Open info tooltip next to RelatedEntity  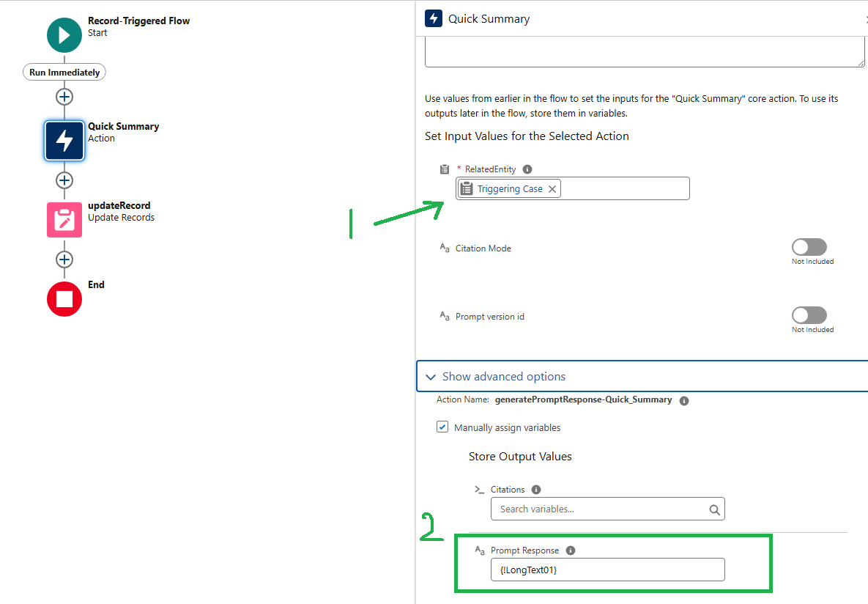527,169
